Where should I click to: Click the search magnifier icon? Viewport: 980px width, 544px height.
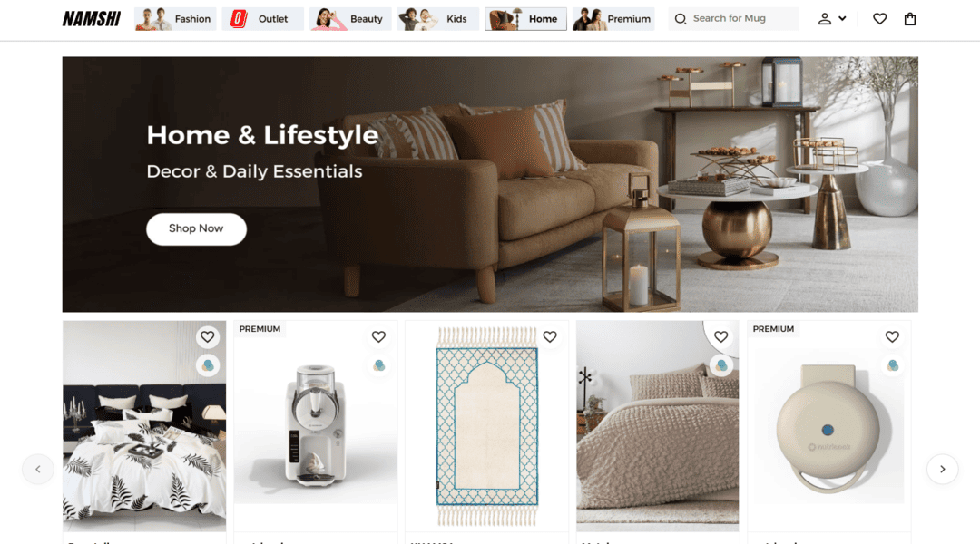(x=681, y=19)
